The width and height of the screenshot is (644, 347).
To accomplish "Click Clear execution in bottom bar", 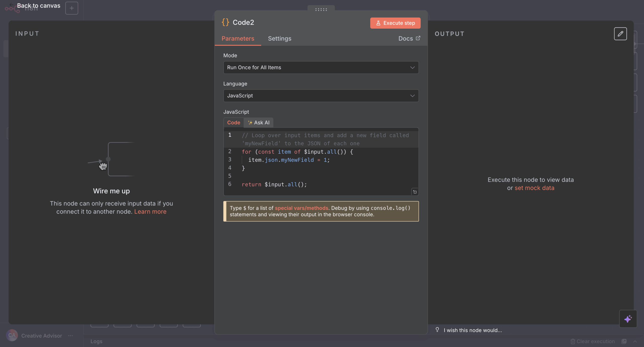I will 592,341.
